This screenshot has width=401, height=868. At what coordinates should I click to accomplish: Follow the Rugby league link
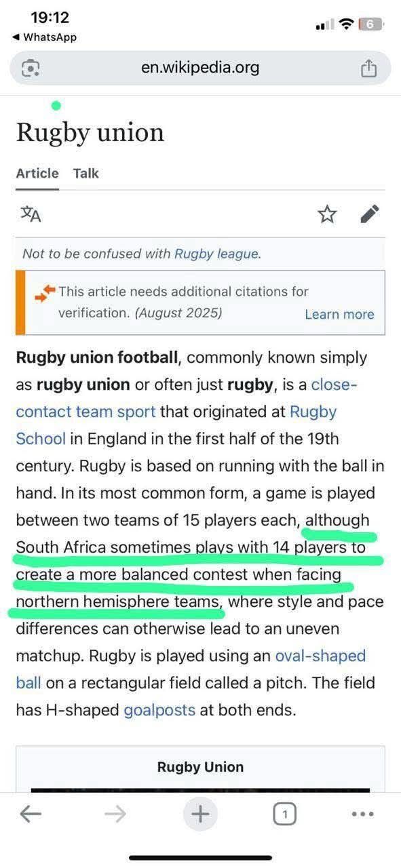pyautogui.click(x=216, y=254)
